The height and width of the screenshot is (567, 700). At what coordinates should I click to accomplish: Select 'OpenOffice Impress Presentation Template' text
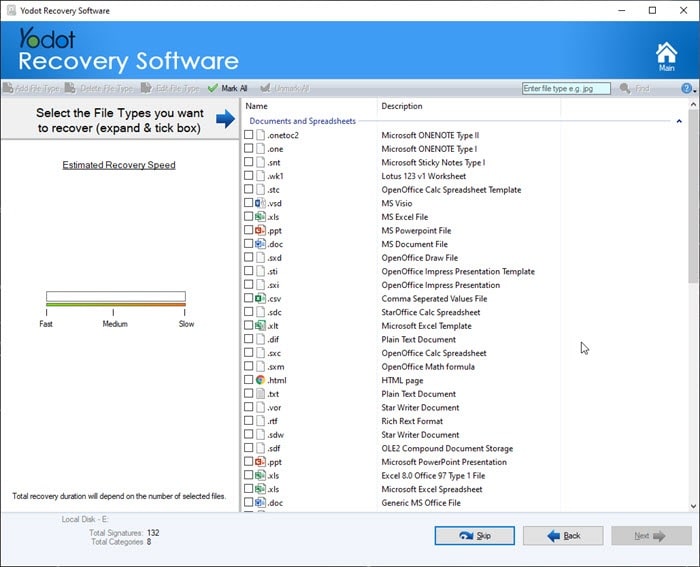coord(458,271)
